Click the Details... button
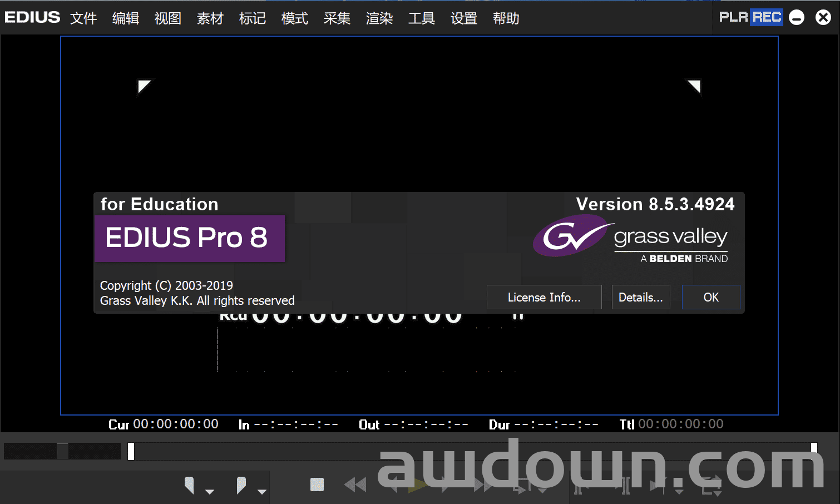This screenshot has height=504, width=840. [640, 297]
